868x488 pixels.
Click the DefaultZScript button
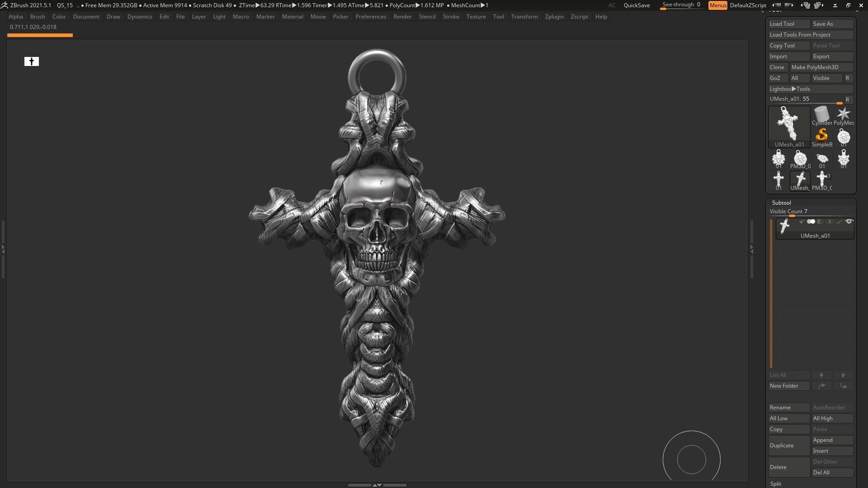(x=748, y=5)
